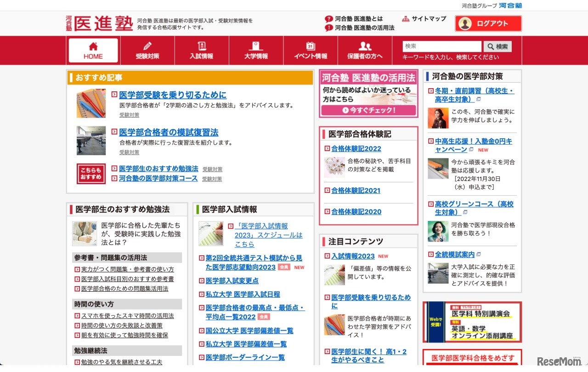Click the lecture hall thumbnail in おすすめ記事
The width and height of the screenshot is (588, 372).
91,141
